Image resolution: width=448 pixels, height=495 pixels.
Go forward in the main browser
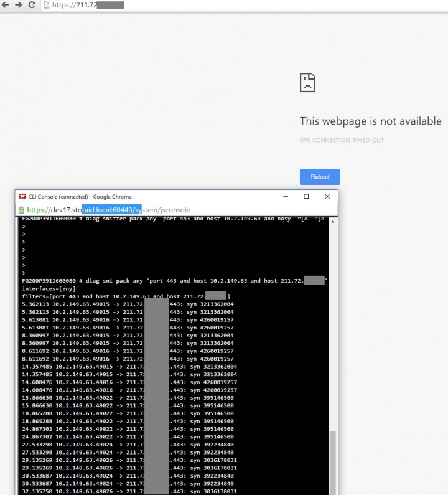click(19, 5)
